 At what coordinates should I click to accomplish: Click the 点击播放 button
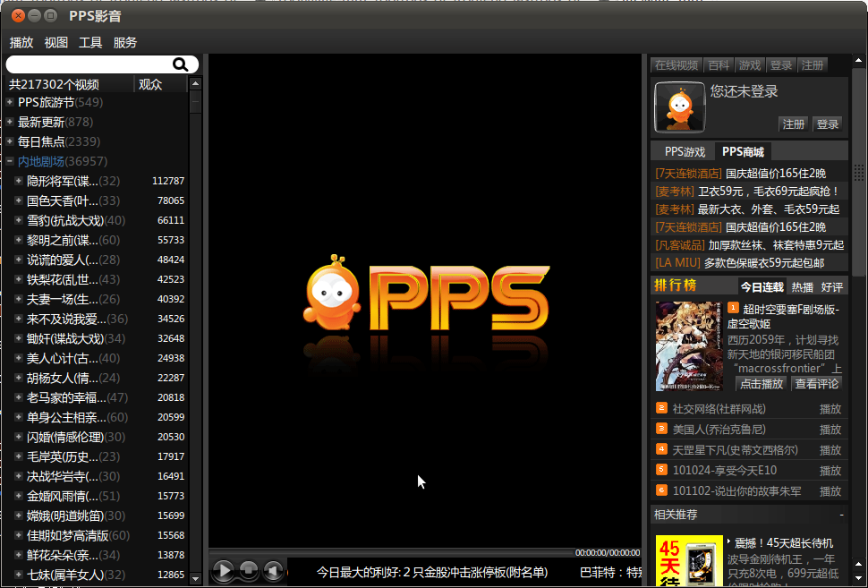(x=762, y=384)
